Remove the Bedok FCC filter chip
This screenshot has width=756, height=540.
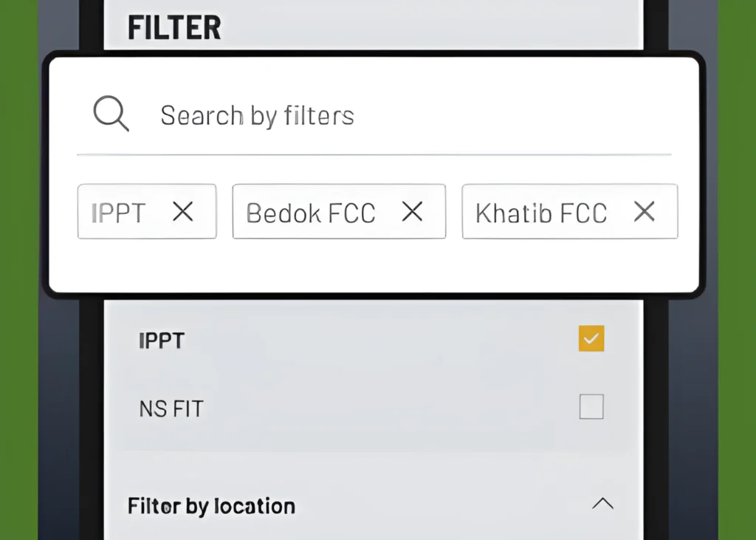(x=412, y=212)
